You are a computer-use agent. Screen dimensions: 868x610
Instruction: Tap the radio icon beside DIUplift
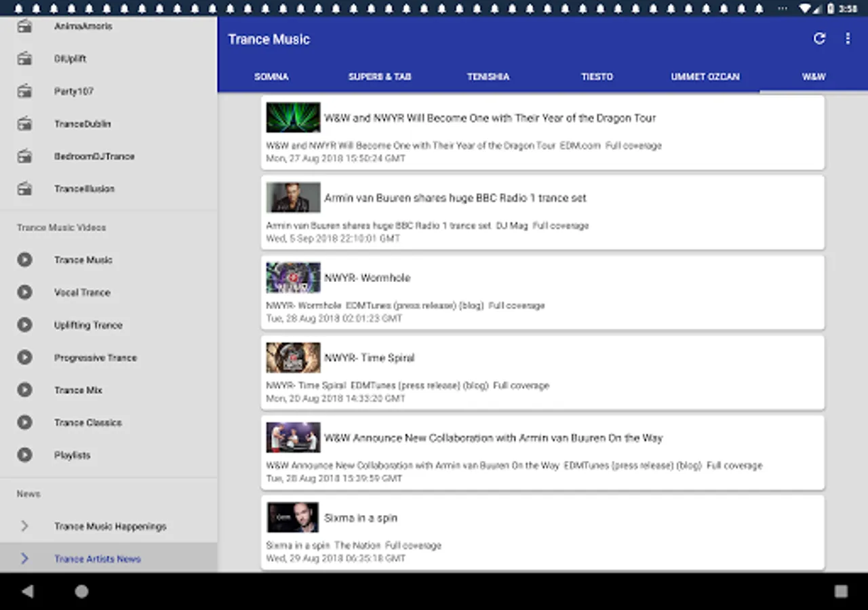[x=24, y=58]
